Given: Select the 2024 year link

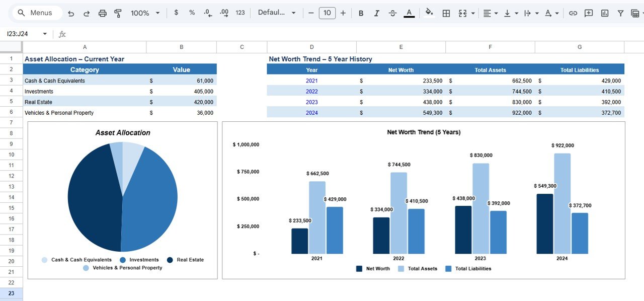Looking at the screenshot, I should 312,112.
